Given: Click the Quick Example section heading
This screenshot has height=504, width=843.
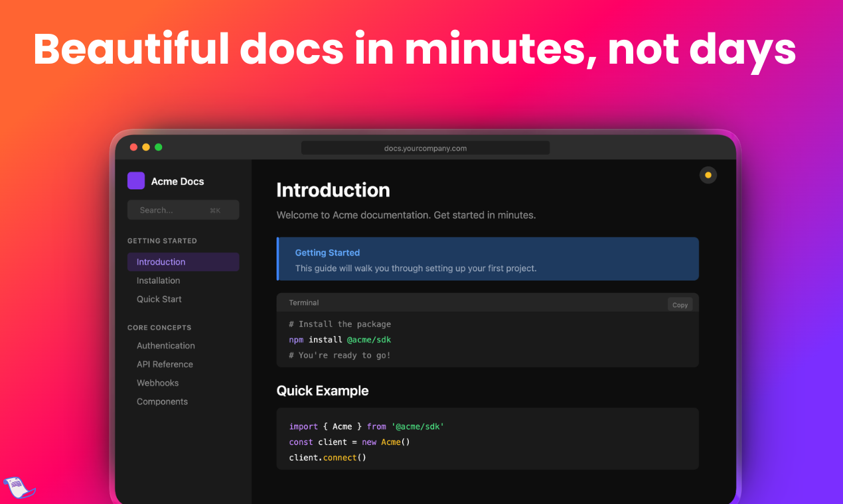Looking at the screenshot, I should pos(323,391).
